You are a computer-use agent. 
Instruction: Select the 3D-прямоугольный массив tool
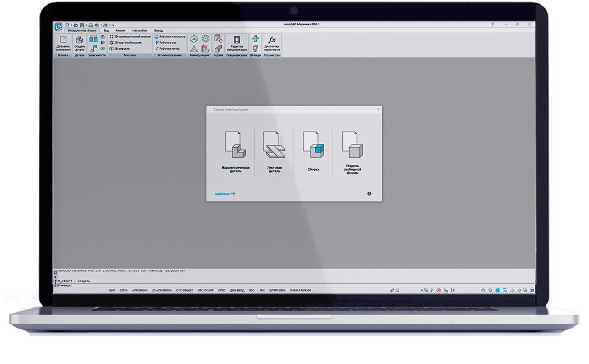(130, 36)
